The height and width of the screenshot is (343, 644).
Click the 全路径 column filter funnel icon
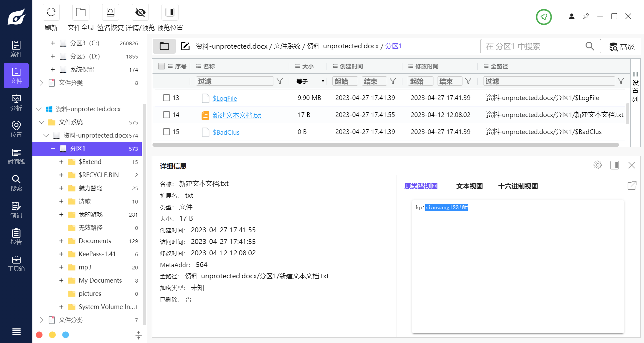tap(621, 81)
